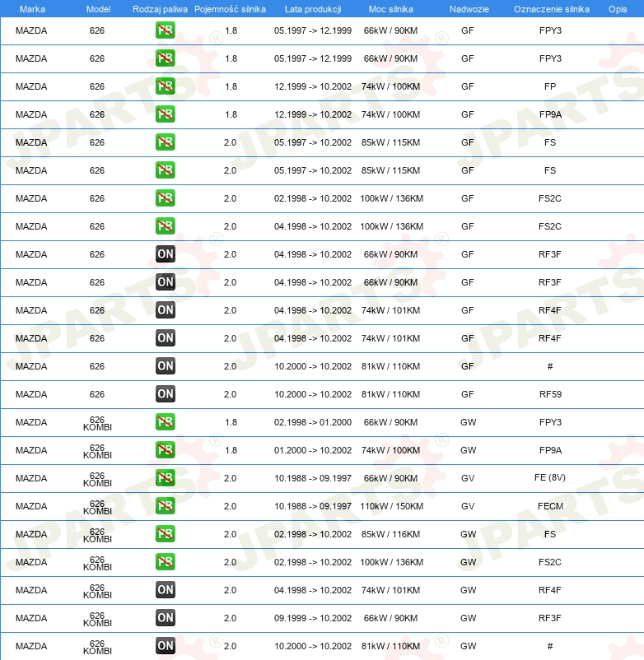The image size is (644, 660).
Task: Click the # engine code in the GF row
Action: [x=549, y=366]
